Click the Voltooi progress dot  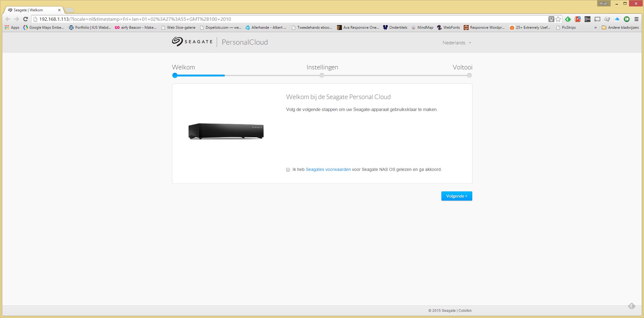tap(469, 76)
